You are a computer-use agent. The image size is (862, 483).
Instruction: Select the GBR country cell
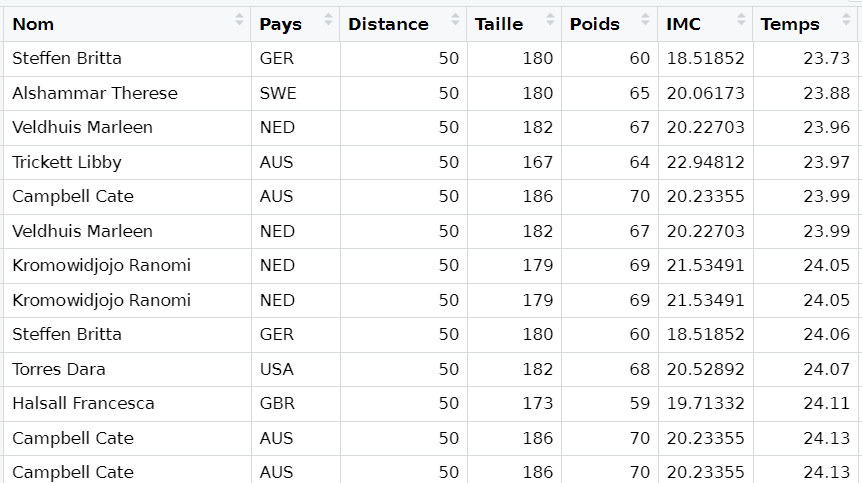(277, 403)
